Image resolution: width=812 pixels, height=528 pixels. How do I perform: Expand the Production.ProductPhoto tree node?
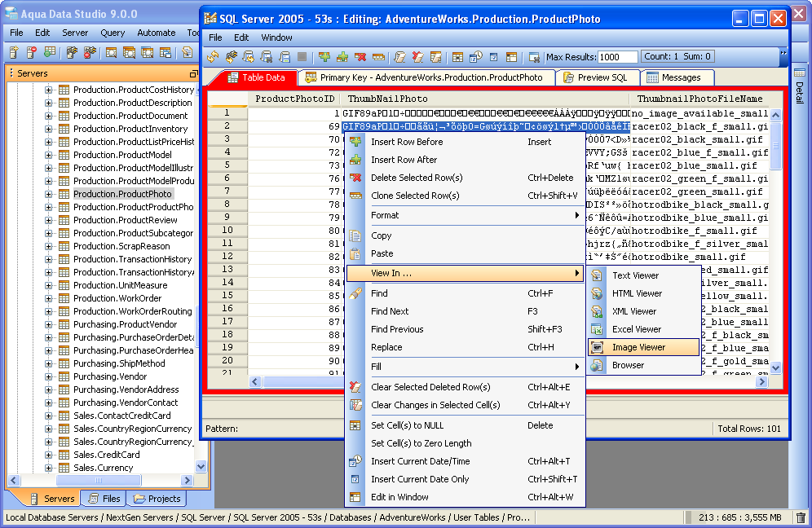point(49,194)
